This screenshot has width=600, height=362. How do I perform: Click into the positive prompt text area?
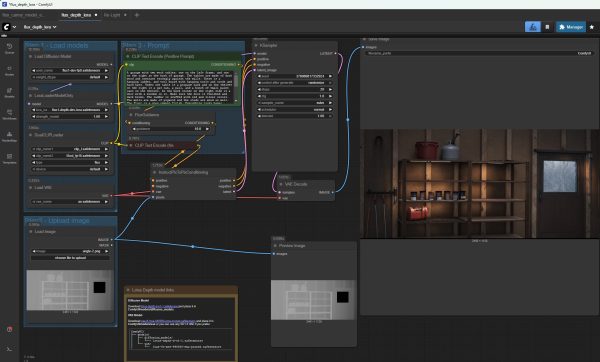pos(180,87)
